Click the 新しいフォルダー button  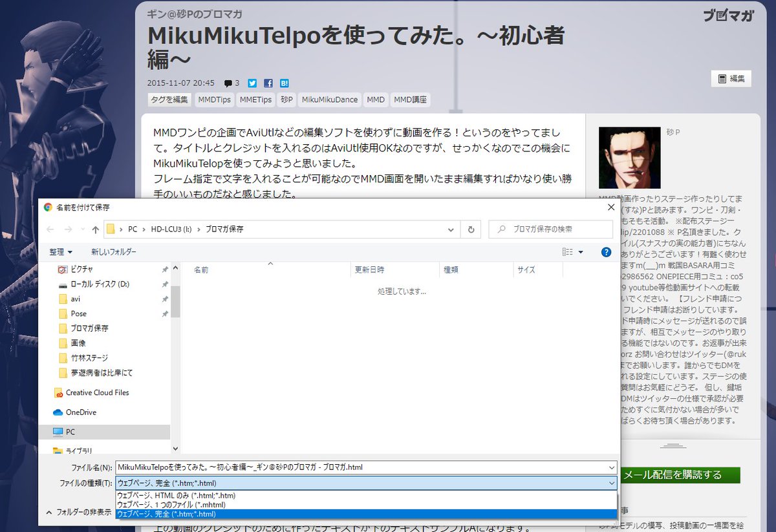[114, 252]
